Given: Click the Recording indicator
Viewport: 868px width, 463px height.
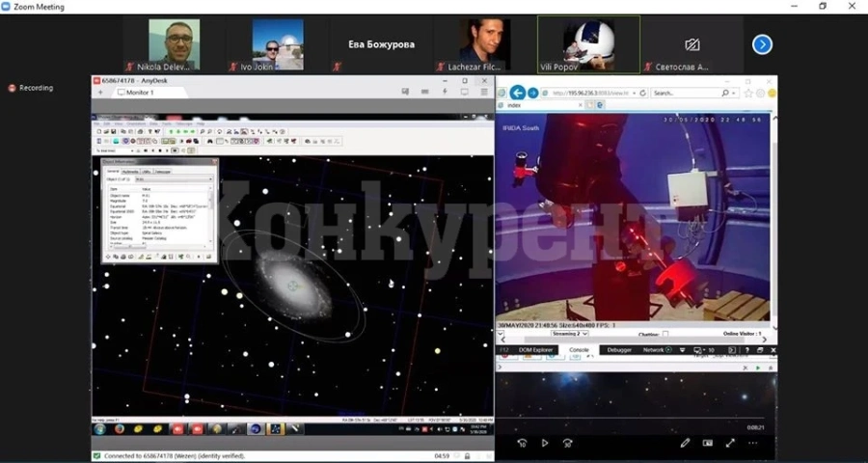Looking at the screenshot, I should 31,88.
